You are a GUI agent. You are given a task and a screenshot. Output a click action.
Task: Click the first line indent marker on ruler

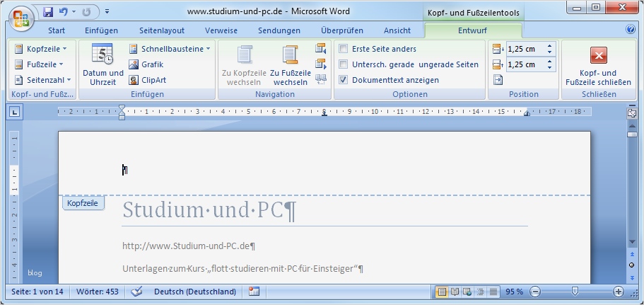(122, 108)
